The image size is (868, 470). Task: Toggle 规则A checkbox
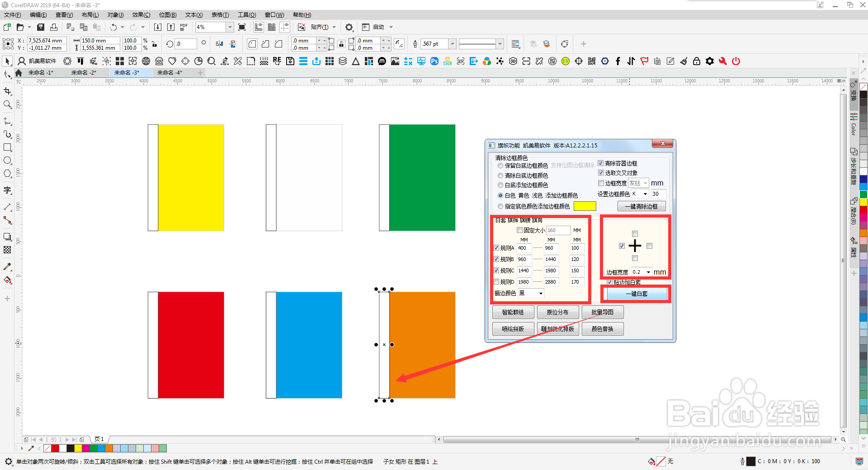[496, 248]
